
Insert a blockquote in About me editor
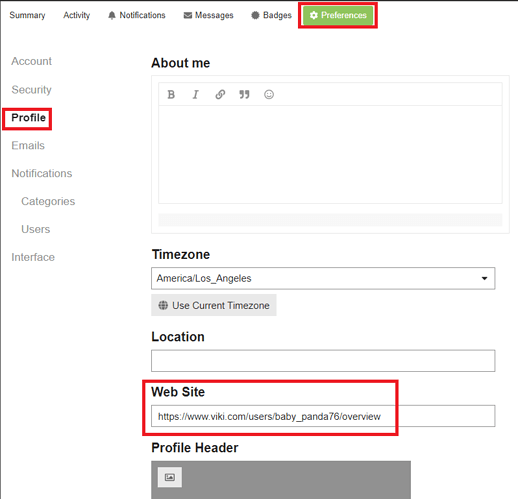(x=244, y=95)
